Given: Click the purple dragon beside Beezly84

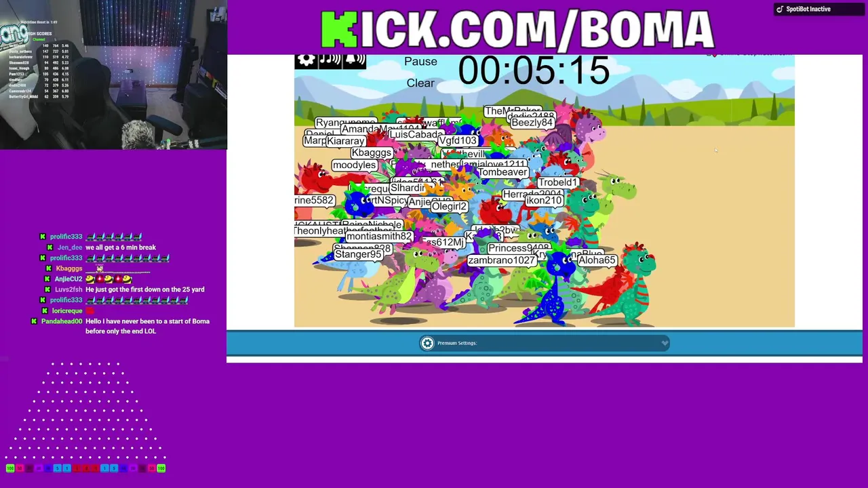Looking at the screenshot, I should pos(589,126).
